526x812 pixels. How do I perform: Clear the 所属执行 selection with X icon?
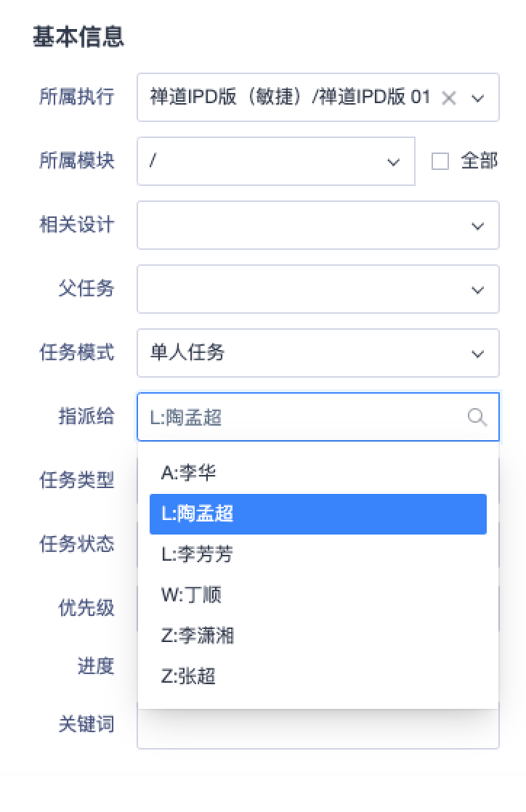pos(449,97)
